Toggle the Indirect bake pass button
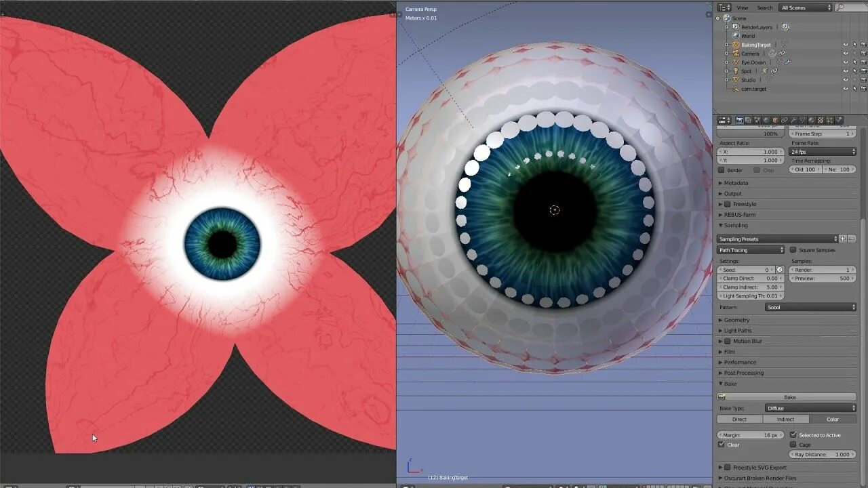868x488 pixels. pyautogui.click(x=786, y=419)
